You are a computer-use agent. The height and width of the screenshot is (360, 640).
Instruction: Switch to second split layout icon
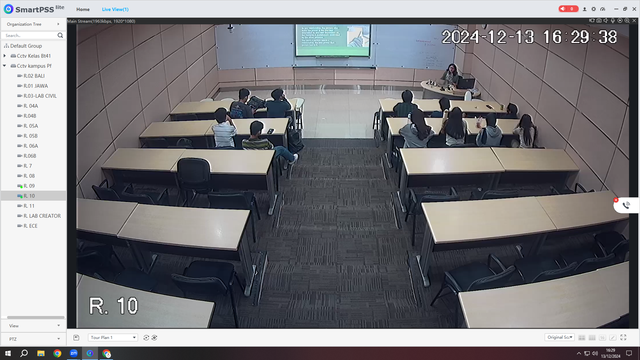[x=592, y=338]
